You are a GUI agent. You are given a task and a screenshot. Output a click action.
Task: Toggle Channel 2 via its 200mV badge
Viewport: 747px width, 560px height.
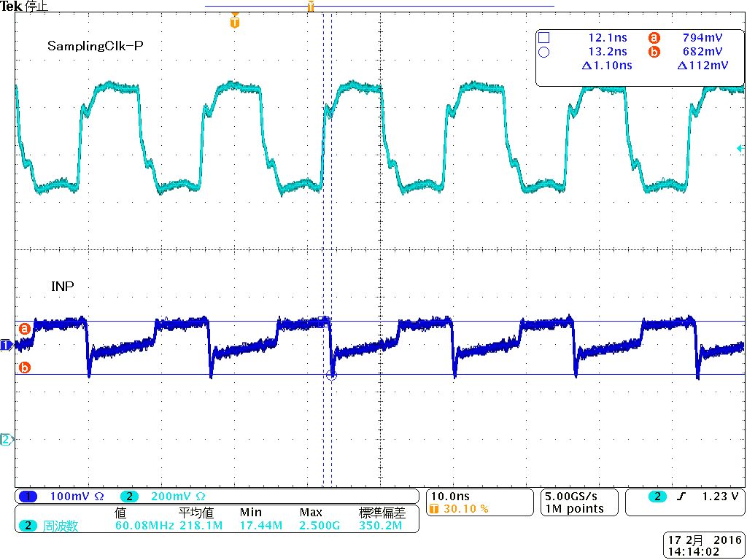(x=130, y=495)
